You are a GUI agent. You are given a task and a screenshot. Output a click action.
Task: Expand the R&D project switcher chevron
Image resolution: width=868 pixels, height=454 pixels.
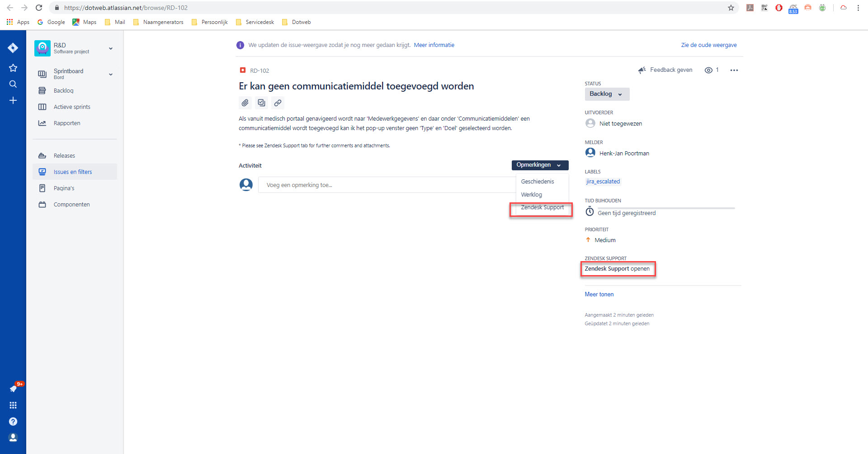[110, 48]
